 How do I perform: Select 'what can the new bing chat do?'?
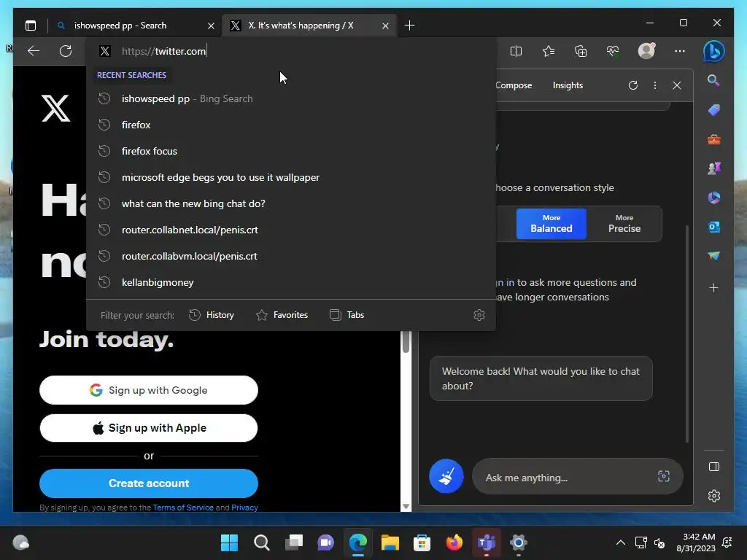pyautogui.click(x=290, y=203)
